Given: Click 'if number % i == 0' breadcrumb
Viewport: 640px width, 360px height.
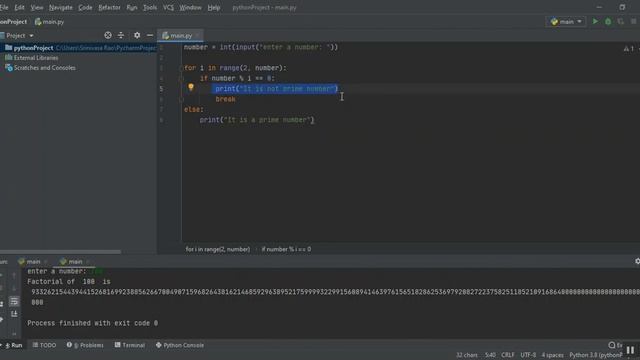Looking at the screenshot, I should [286, 249].
